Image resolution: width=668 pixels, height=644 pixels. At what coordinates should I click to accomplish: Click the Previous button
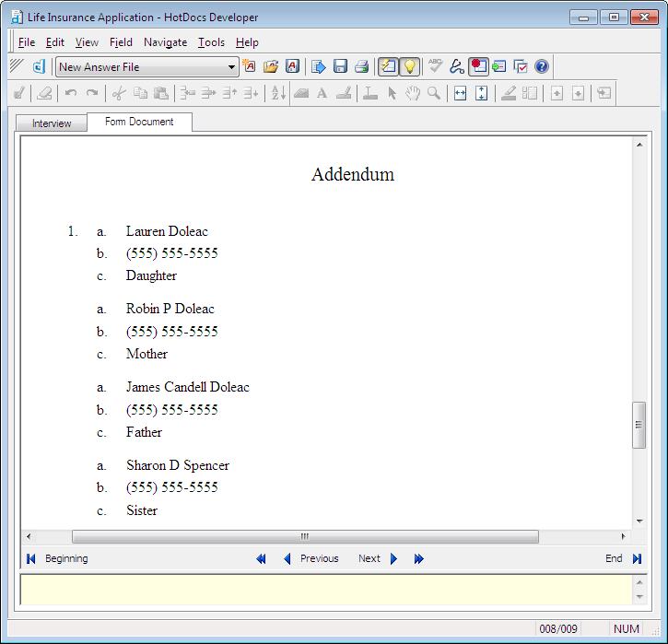point(311,558)
